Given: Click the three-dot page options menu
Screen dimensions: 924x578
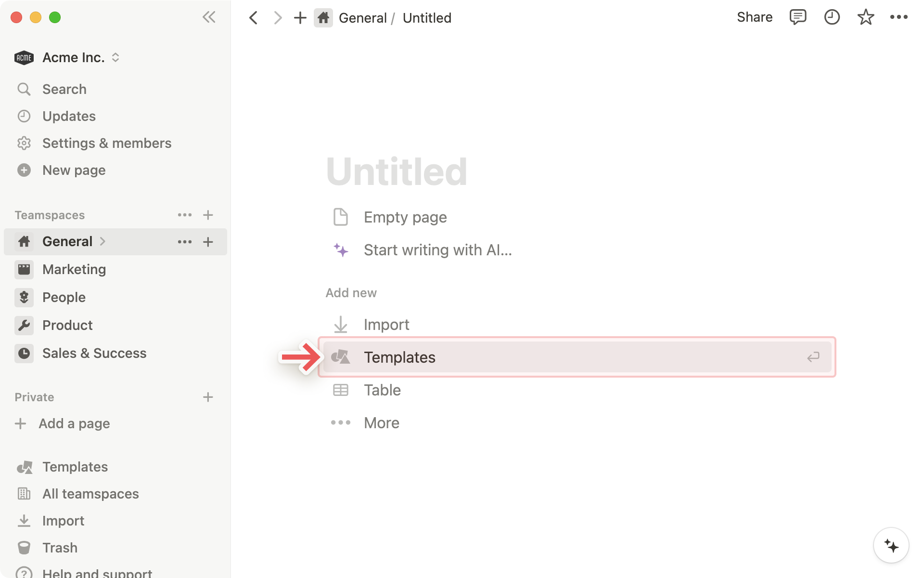Looking at the screenshot, I should click(898, 17).
